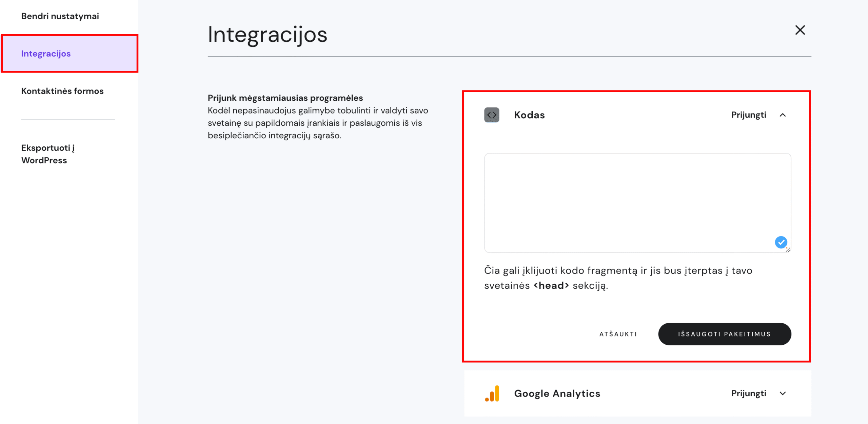The image size is (868, 424).
Task: Enable Prijungti for the Kodas integration
Action: tap(748, 115)
